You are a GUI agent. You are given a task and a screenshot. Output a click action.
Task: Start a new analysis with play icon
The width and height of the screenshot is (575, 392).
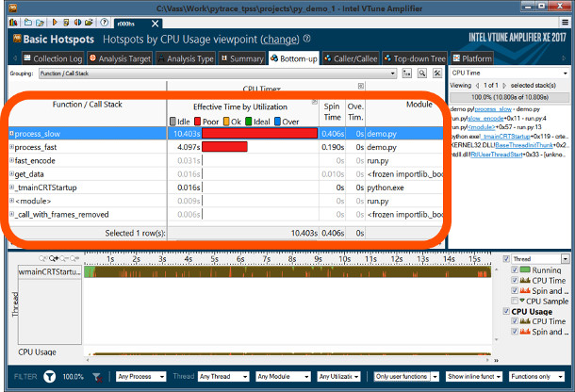click(55, 23)
